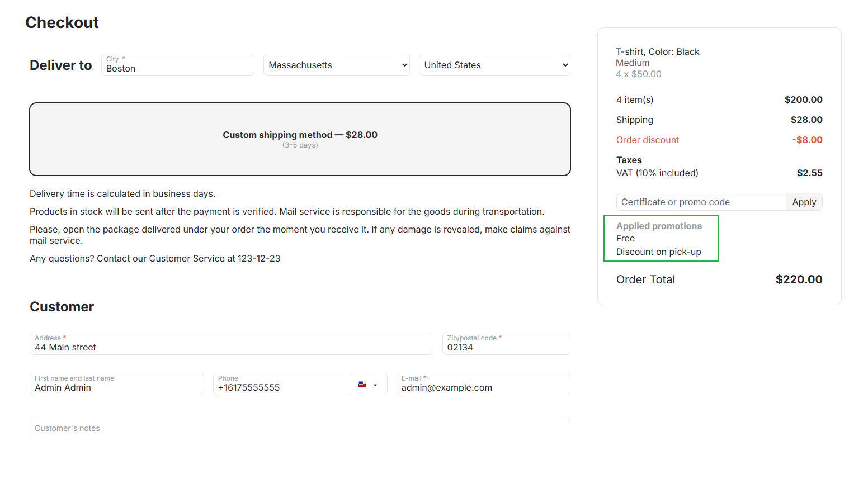Click the Customer section heading
This screenshot has width=868, height=479.
tap(62, 307)
